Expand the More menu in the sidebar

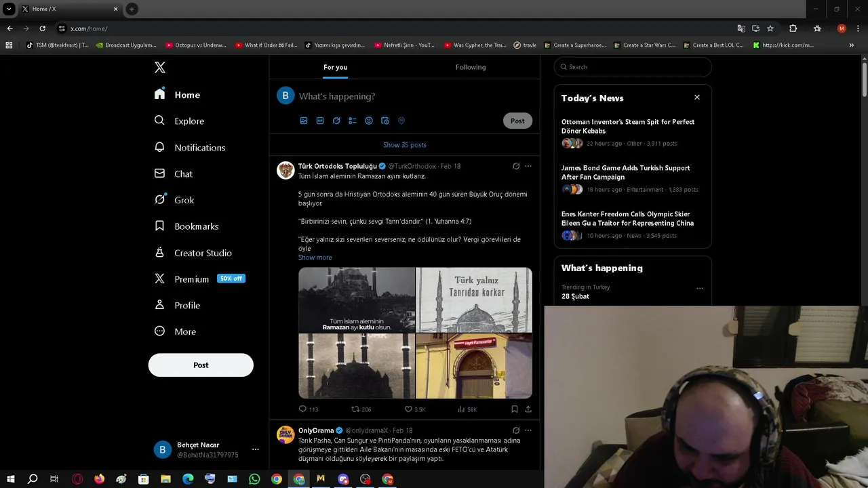175,331
